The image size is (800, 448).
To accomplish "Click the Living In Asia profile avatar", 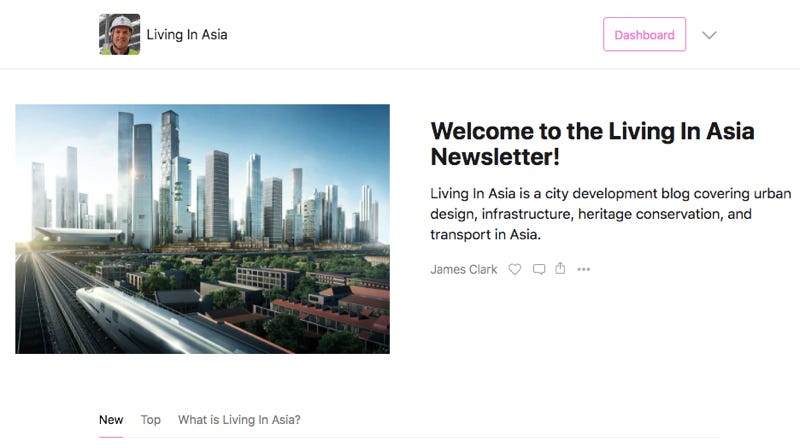I will 119,34.
